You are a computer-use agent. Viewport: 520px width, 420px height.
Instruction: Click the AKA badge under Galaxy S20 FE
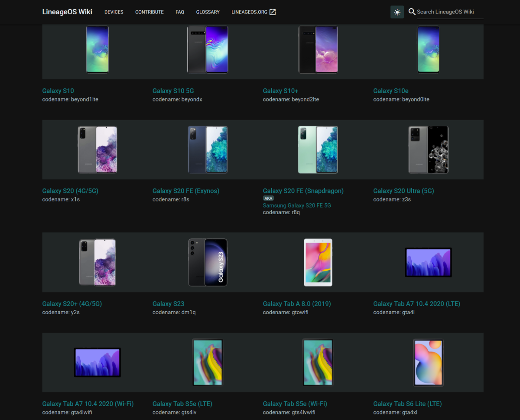[x=268, y=199]
